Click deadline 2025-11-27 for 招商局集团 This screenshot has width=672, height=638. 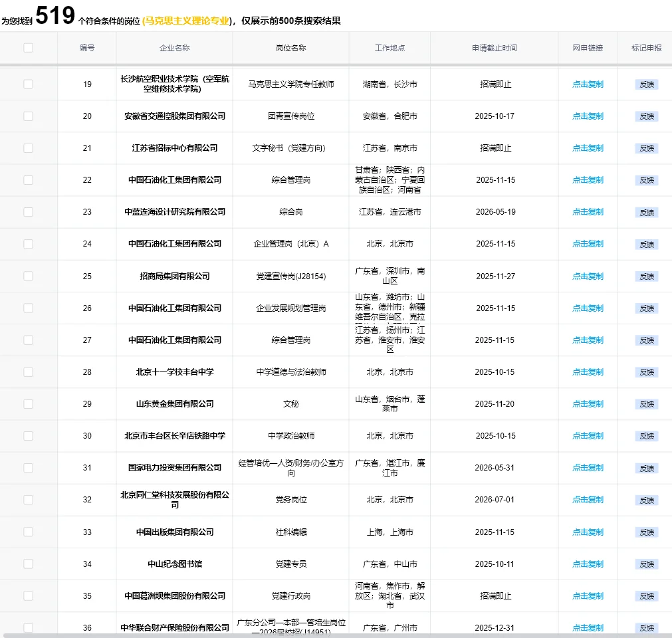point(495,276)
